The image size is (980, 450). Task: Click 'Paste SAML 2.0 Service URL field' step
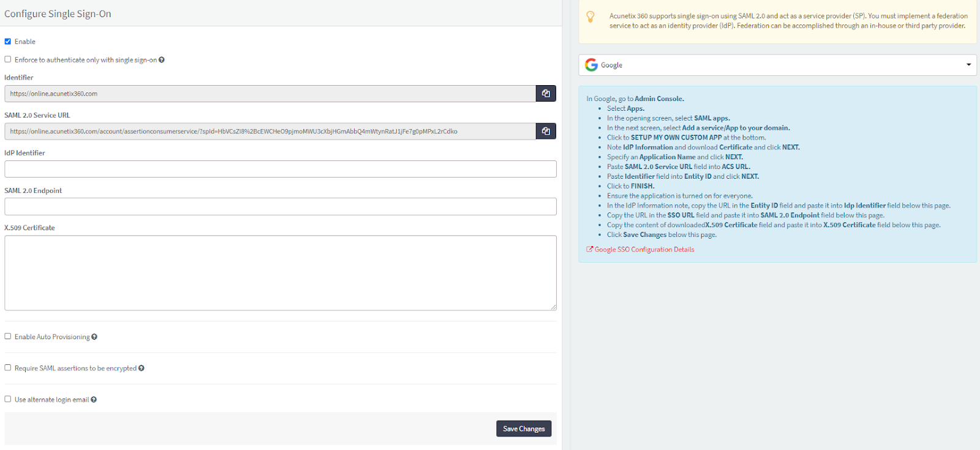[x=679, y=167]
